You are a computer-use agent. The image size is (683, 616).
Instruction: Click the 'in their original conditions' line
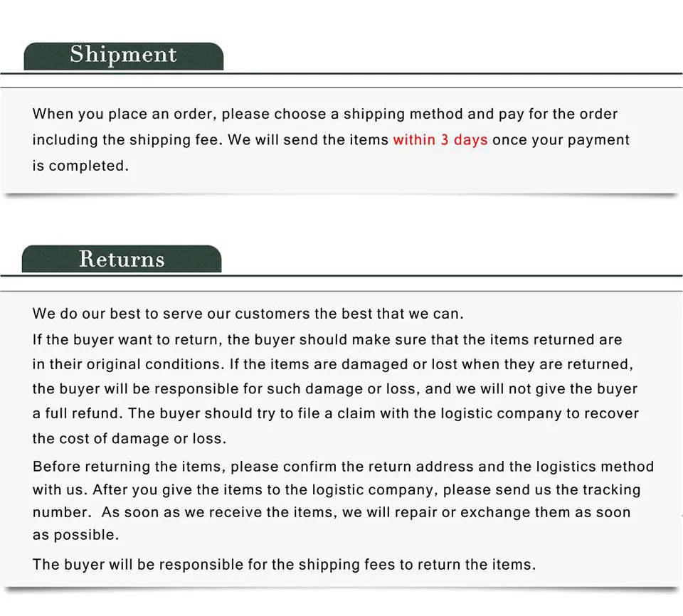[x=332, y=364]
